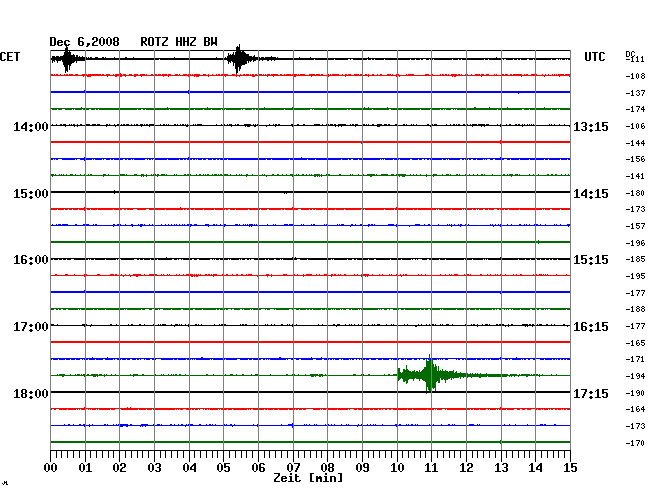Click the "CET" time zone label

coord(10,57)
